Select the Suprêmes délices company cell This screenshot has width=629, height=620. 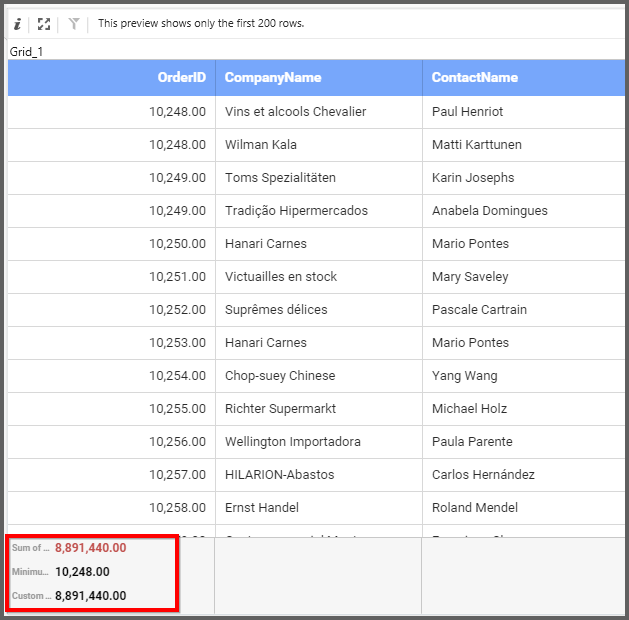pyautogui.click(x=276, y=310)
